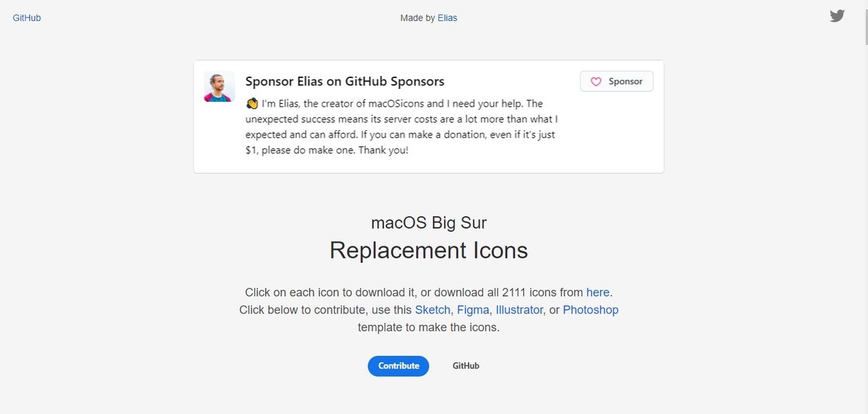
Task: Click the 'Made by' text
Action: tap(418, 18)
